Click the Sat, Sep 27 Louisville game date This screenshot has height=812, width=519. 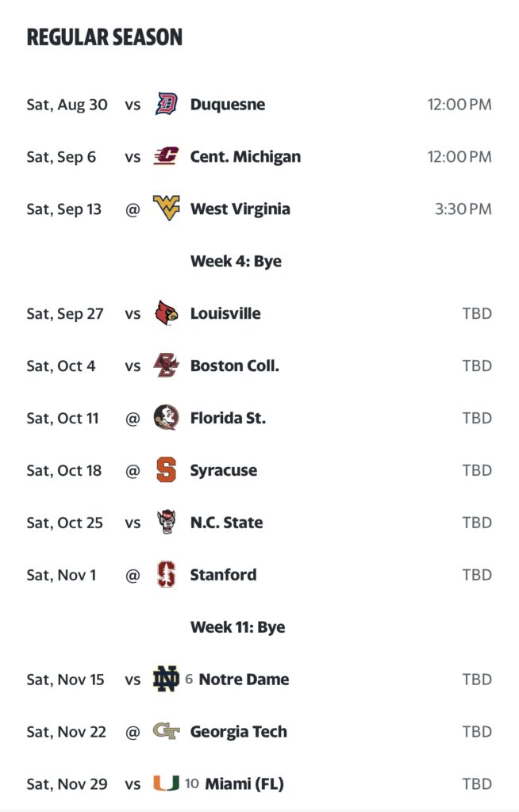coord(65,313)
